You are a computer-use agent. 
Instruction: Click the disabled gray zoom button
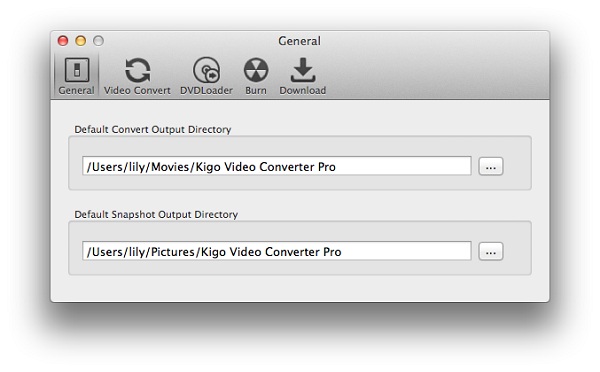pyautogui.click(x=98, y=41)
